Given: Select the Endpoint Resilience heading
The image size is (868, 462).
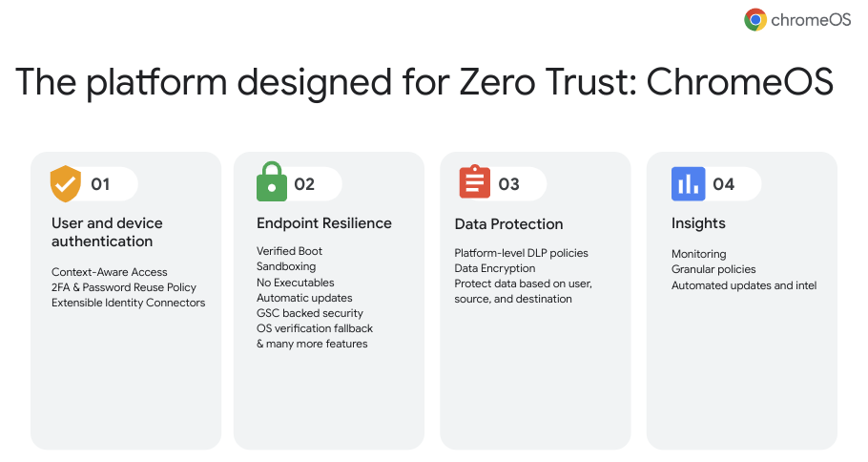Looking at the screenshot, I should coord(324,223).
